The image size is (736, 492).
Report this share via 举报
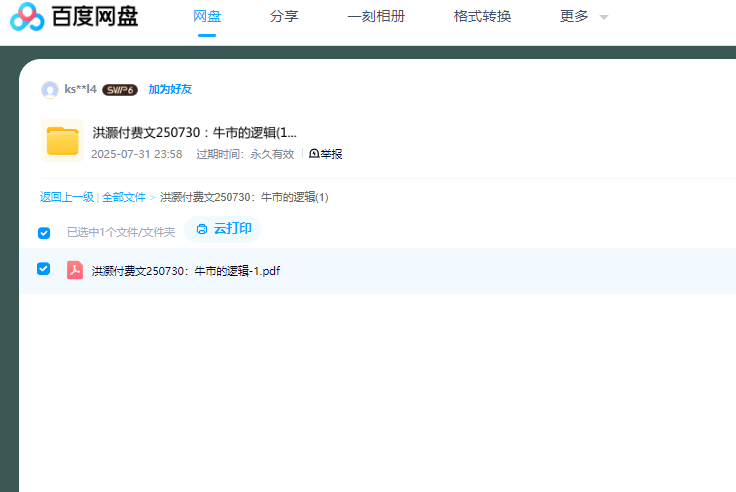(x=326, y=154)
